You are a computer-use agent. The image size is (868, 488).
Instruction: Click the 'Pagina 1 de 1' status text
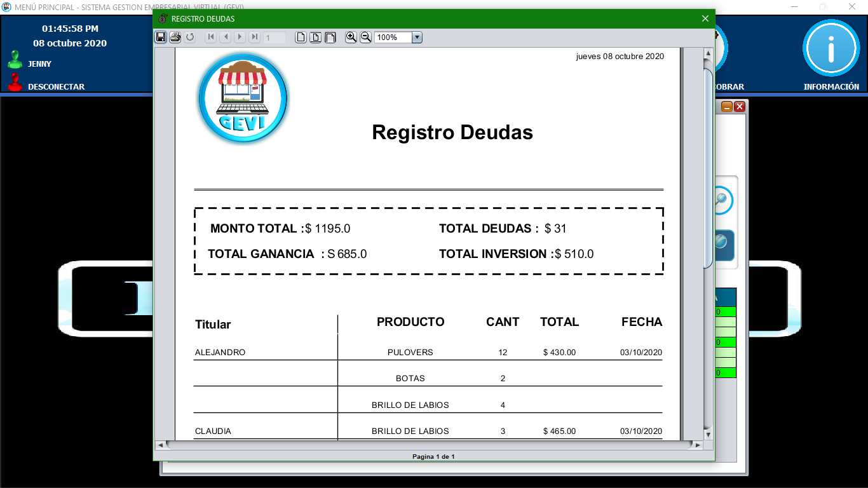433,457
